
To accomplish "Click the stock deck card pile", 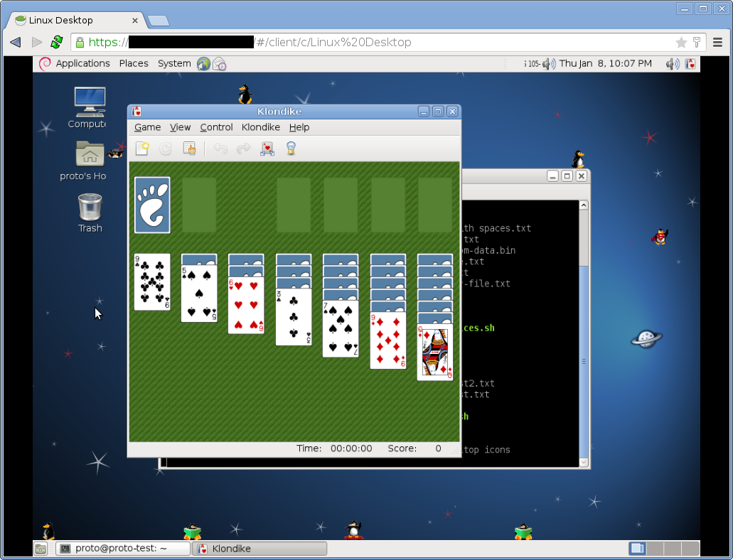I will 152,205.
